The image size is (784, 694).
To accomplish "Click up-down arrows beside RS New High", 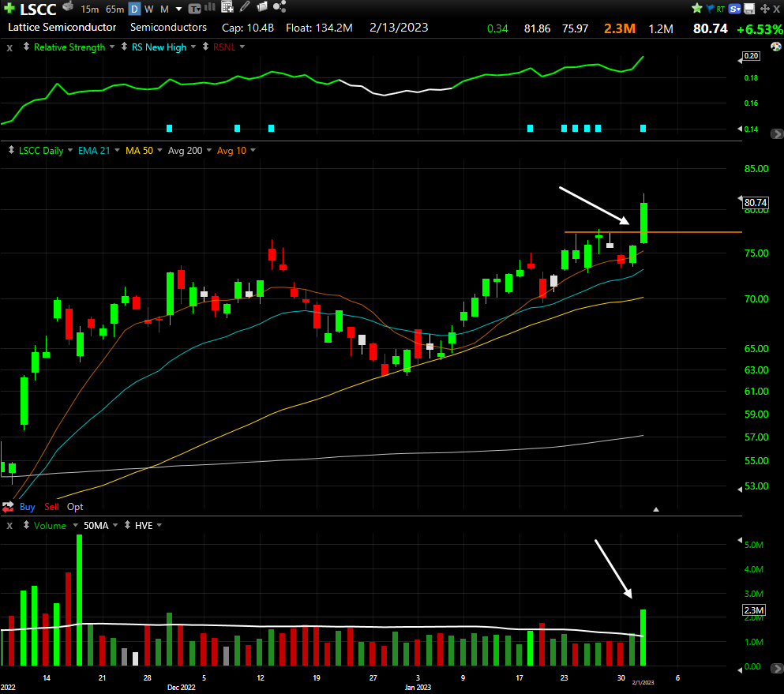I will [x=124, y=47].
